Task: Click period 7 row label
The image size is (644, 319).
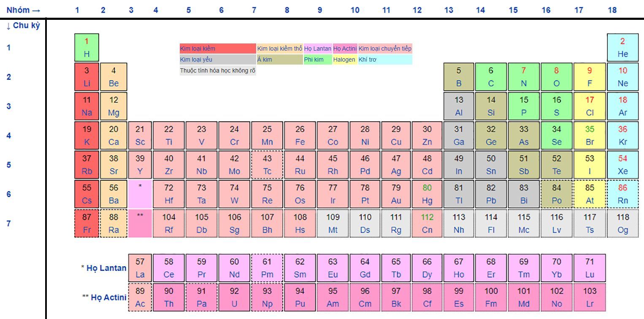Action: pos(8,224)
